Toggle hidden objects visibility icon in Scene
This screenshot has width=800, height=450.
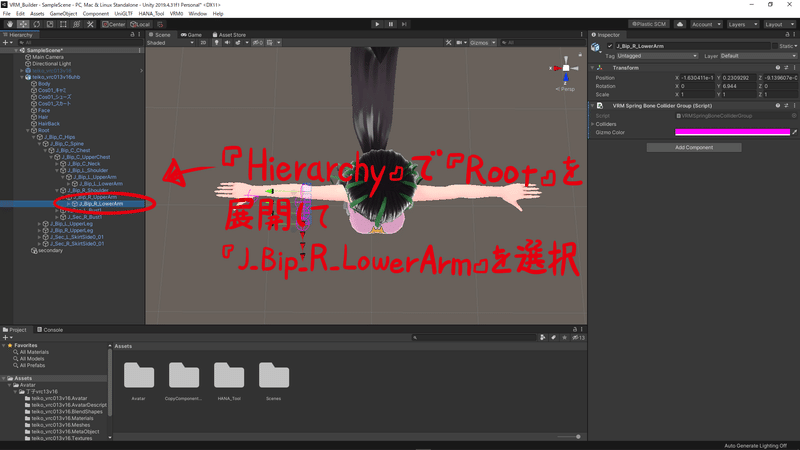(258, 43)
